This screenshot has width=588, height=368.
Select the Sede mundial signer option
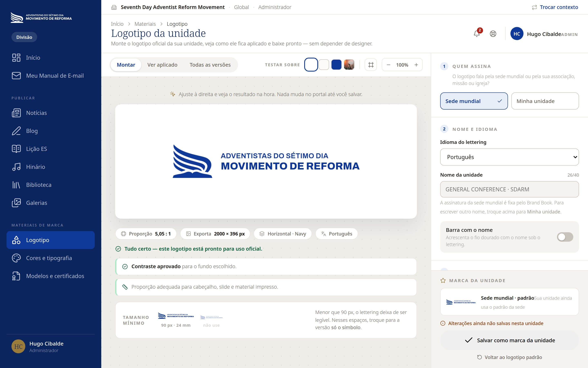474,101
